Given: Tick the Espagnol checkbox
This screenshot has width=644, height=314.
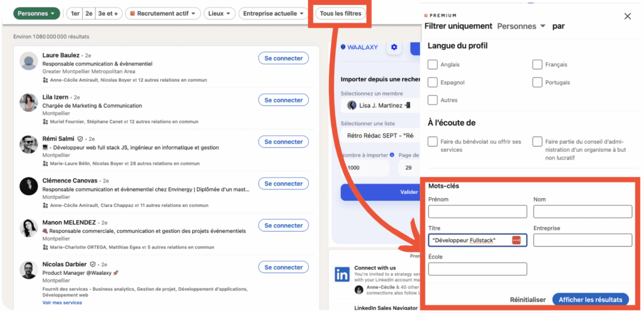Looking at the screenshot, I should [x=433, y=82].
